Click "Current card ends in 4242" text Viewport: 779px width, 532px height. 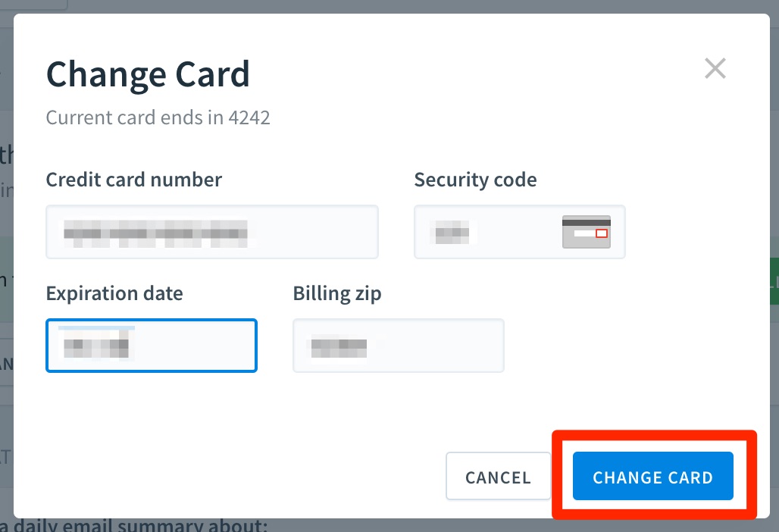coord(158,117)
